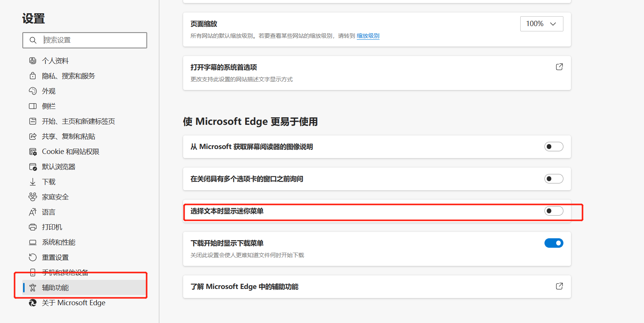Viewport: 644px width, 323px height.
Task: Click the reset icon beside 重置设置
Action: pos(33,257)
